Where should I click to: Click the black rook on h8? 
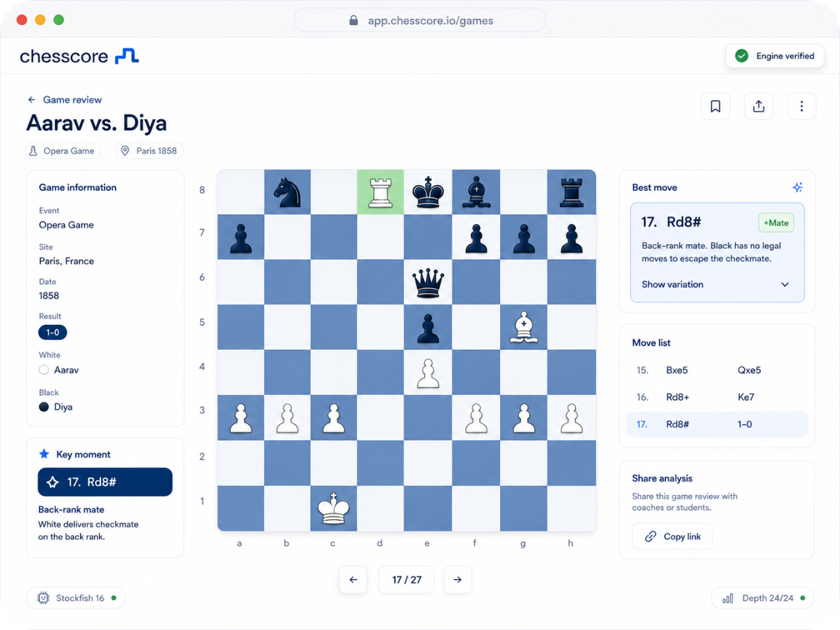pos(572,192)
